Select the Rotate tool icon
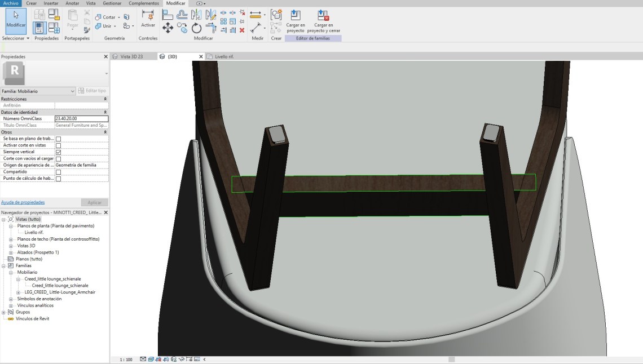 coord(196,28)
